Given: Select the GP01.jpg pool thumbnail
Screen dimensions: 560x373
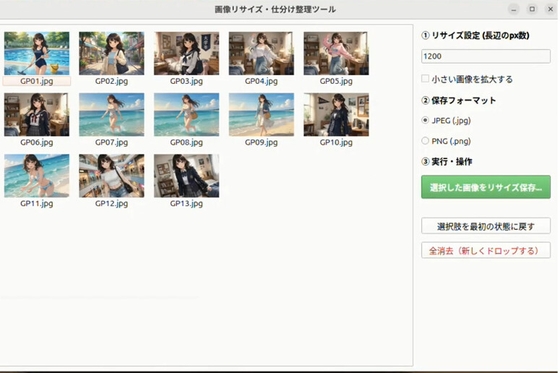Looking at the screenshot, I should [x=37, y=53].
